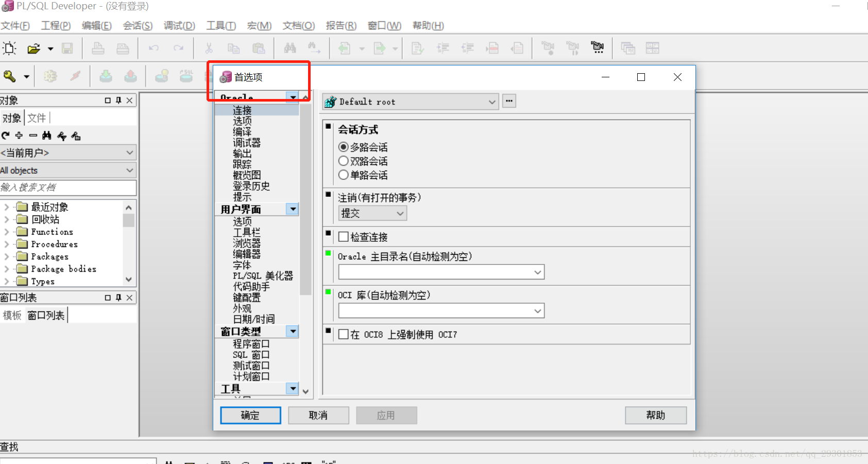Open the dropdown arrow next to the key icon
Image resolution: width=868 pixels, height=464 pixels.
(x=26, y=77)
